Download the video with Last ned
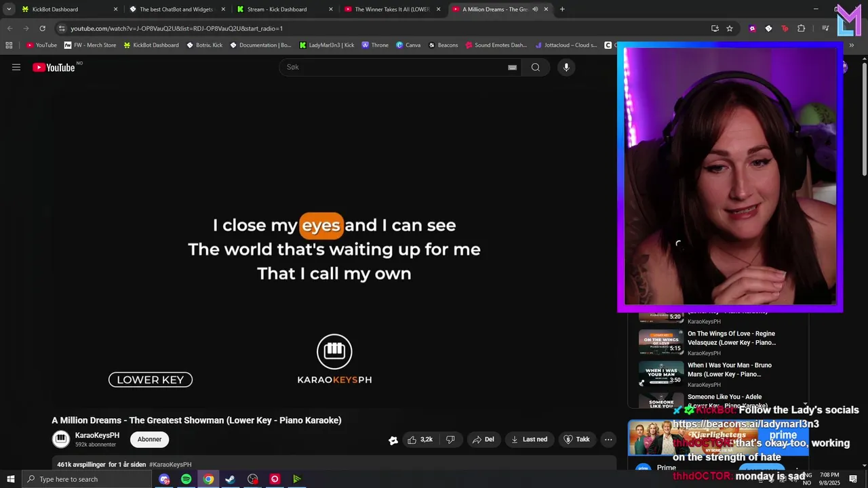 pos(529,439)
